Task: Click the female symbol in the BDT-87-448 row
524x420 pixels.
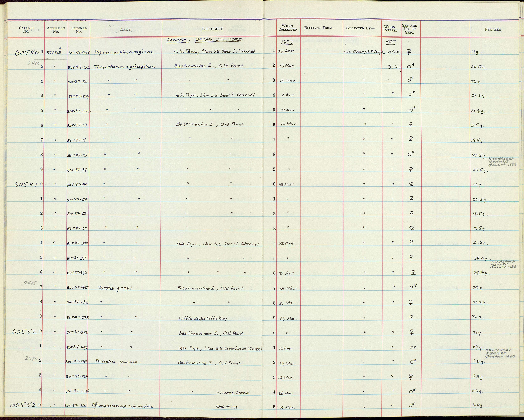Action: tap(409, 52)
